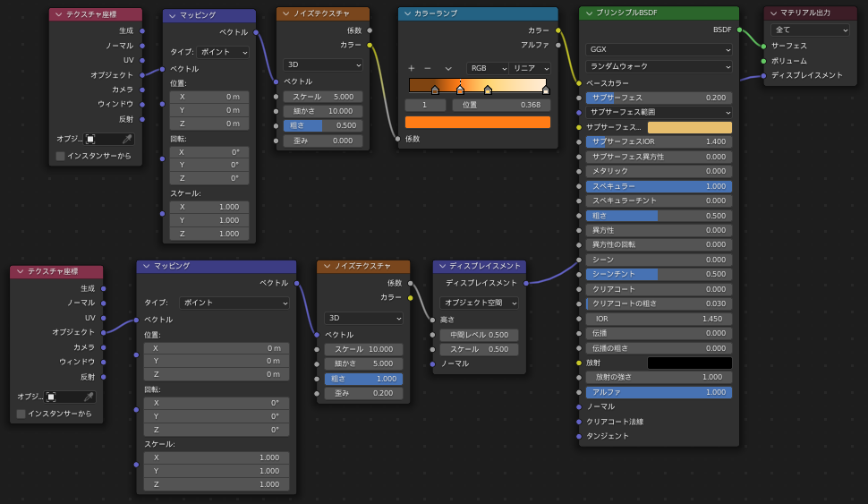Screen dimensions: 868x504
Task: Open the color ramp tools chevron menu next to the minus icon
Action: (x=448, y=68)
